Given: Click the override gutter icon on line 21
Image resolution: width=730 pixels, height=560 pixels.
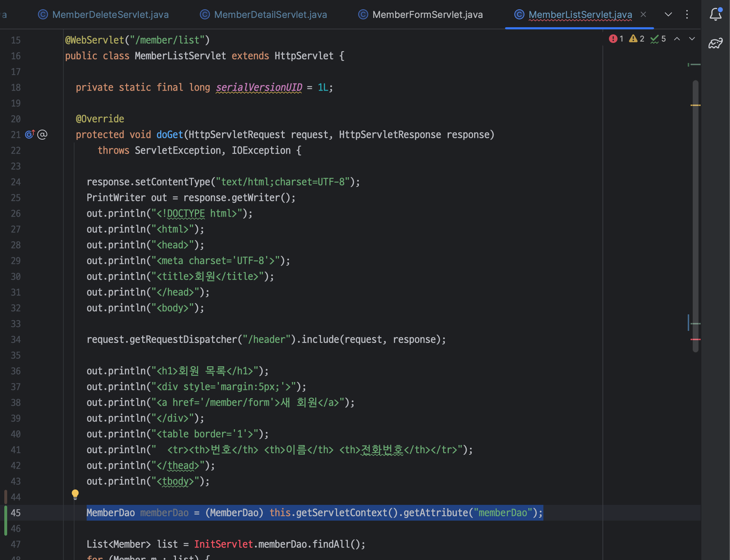Looking at the screenshot, I should click(30, 135).
